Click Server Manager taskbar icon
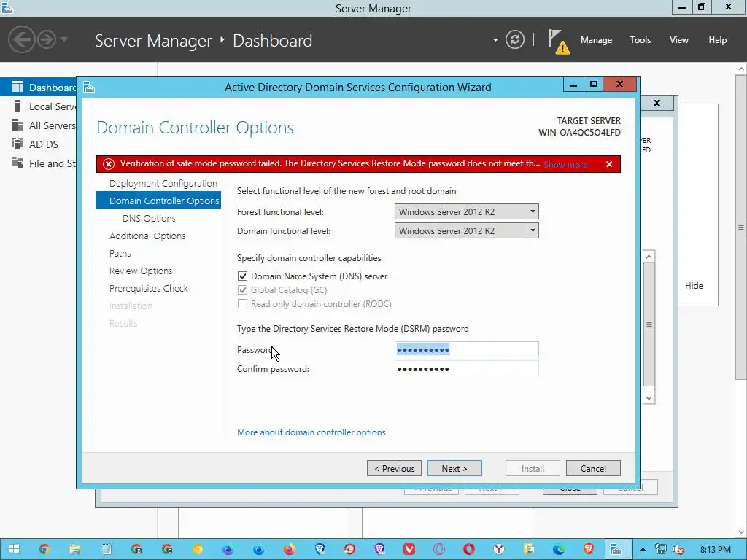 click(616, 550)
